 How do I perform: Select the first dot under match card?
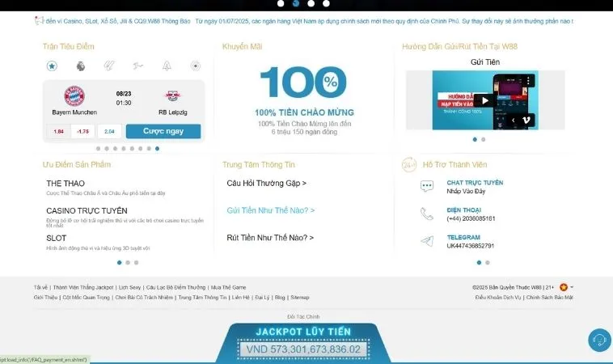click(98, 149)
